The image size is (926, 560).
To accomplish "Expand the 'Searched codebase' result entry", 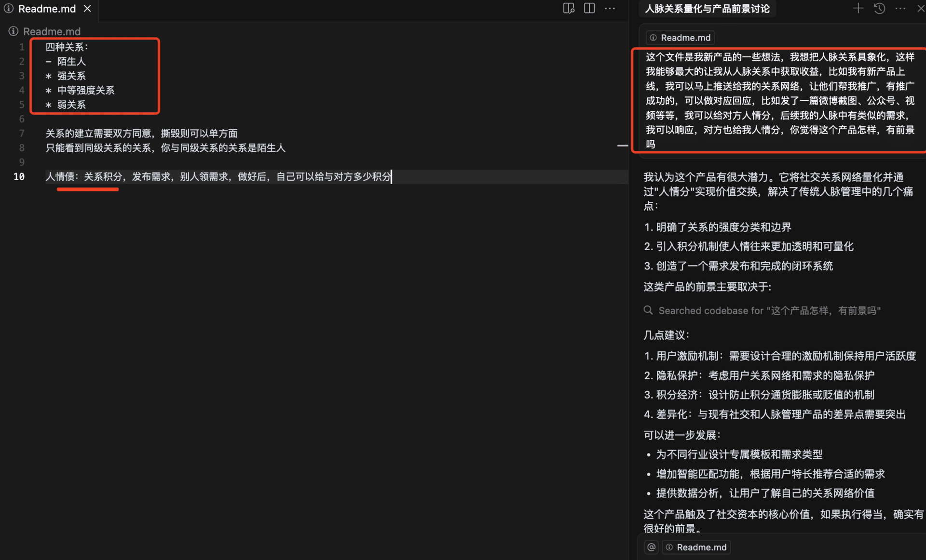I will (769, 310).
